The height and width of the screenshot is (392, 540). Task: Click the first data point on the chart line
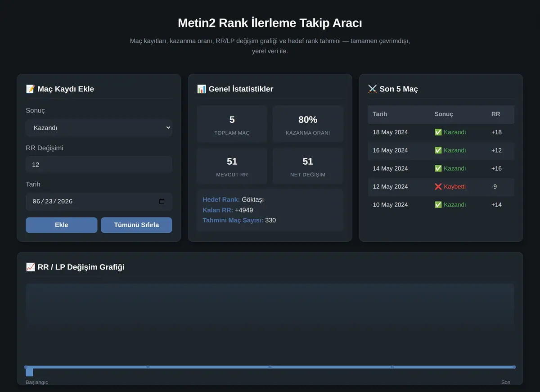tap(26, 367)
